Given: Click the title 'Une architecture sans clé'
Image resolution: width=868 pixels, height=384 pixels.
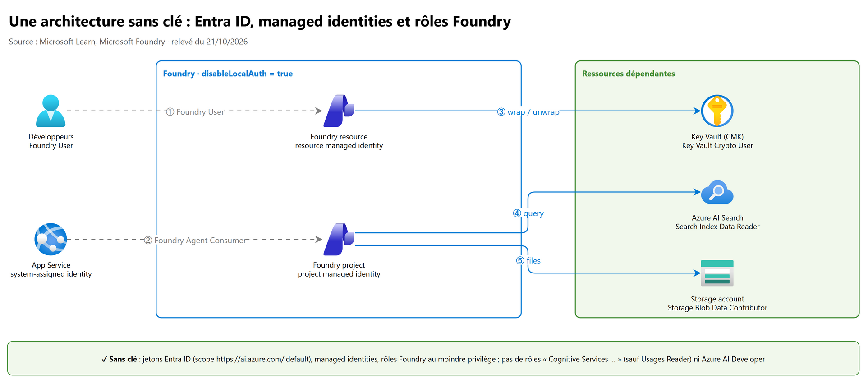Looking at the screenshot, I should (260, 21).
